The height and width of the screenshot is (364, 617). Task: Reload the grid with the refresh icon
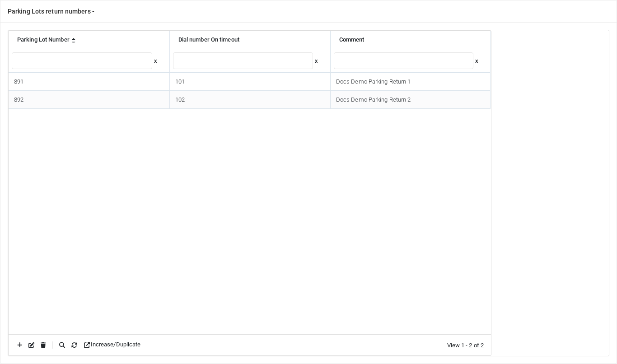point(75,345)
